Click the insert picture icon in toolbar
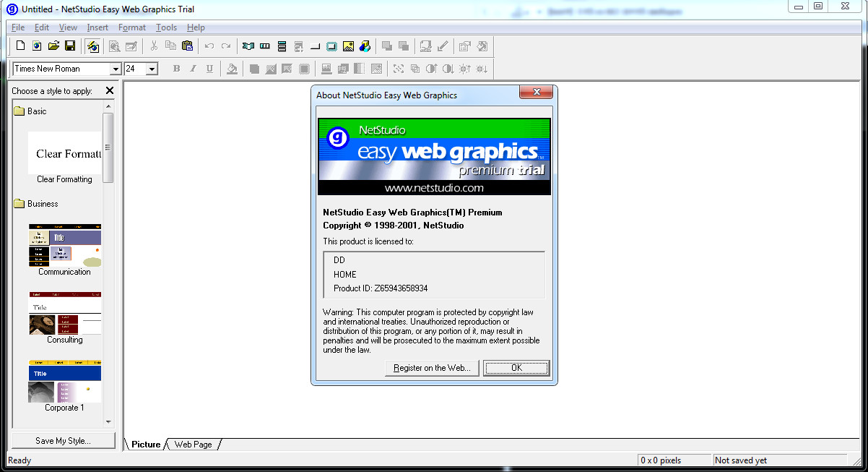 pyautogui.click(x=348, y=46)
